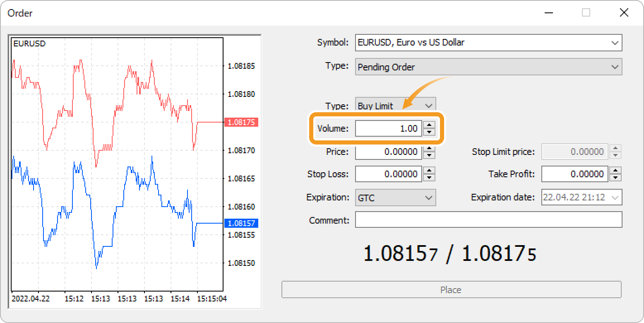The height and width of the screenshot is (323, 644).
Task: Click the large bid/ask quote 1.08157 / 1.08175
Action: 449,253
